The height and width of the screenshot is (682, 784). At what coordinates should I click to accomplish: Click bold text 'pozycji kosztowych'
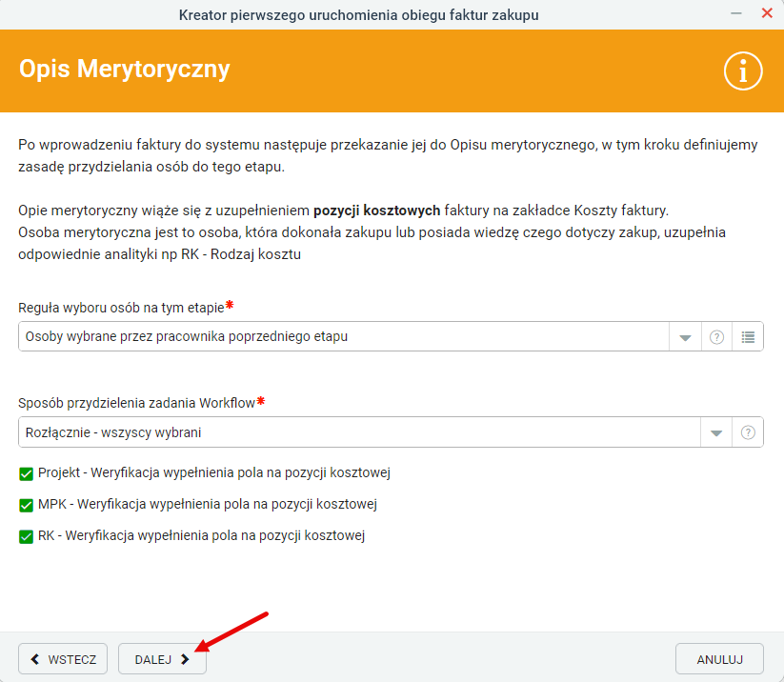tap(376, 211)
